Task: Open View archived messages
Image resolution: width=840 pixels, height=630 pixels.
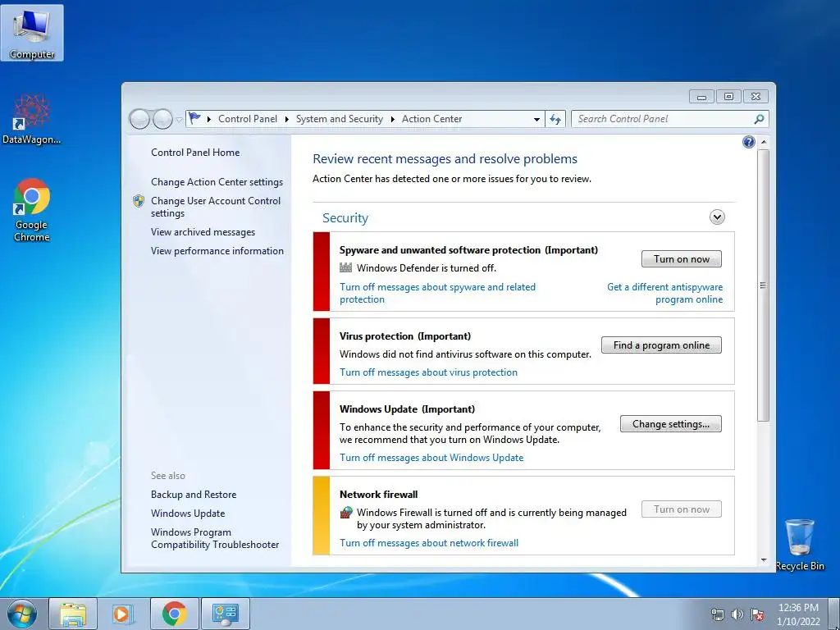Action: click(x=203, y=232)
